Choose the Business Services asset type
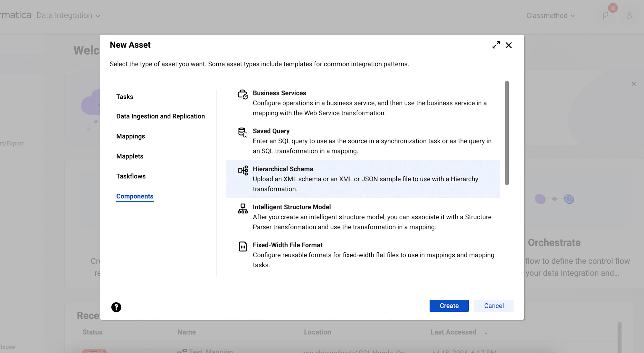This screenshot has height=353, width=644. click(363, 103)
